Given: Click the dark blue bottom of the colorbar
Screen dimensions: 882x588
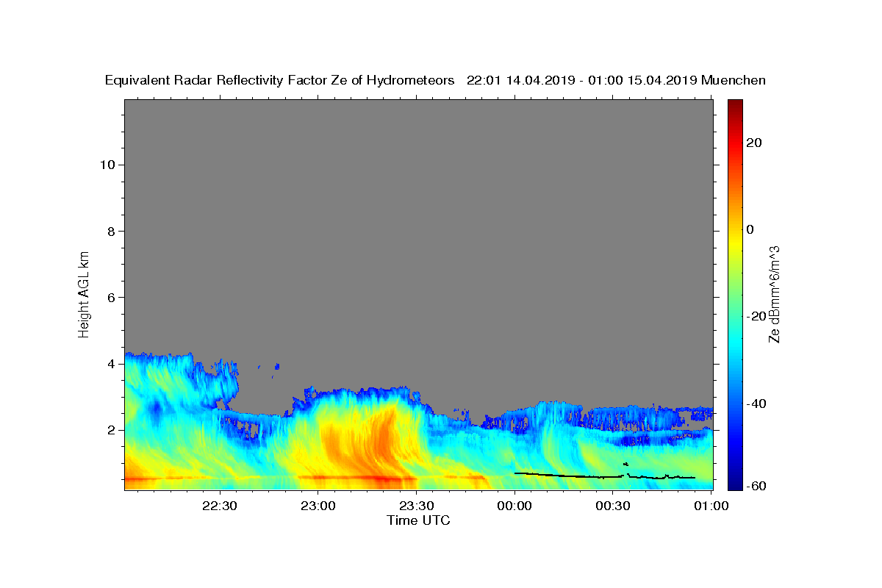Looking at the screenshot, I should [x=735, y=484].
